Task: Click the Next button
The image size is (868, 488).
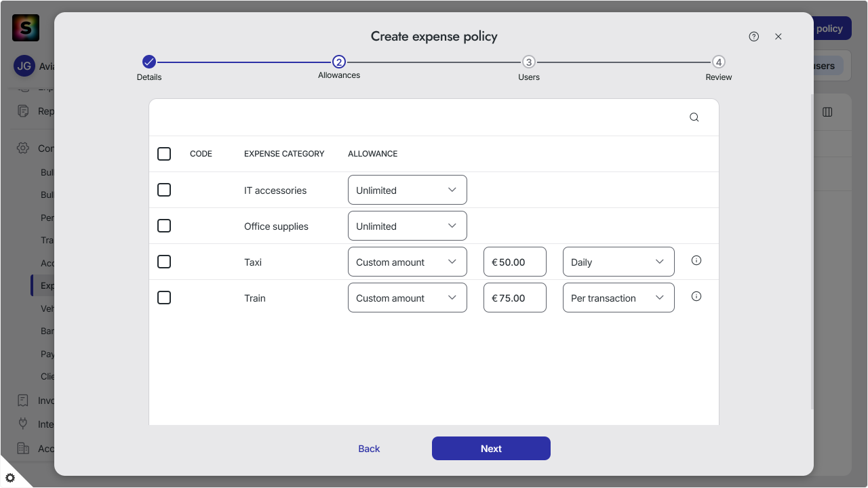Action: coord(491,449)
